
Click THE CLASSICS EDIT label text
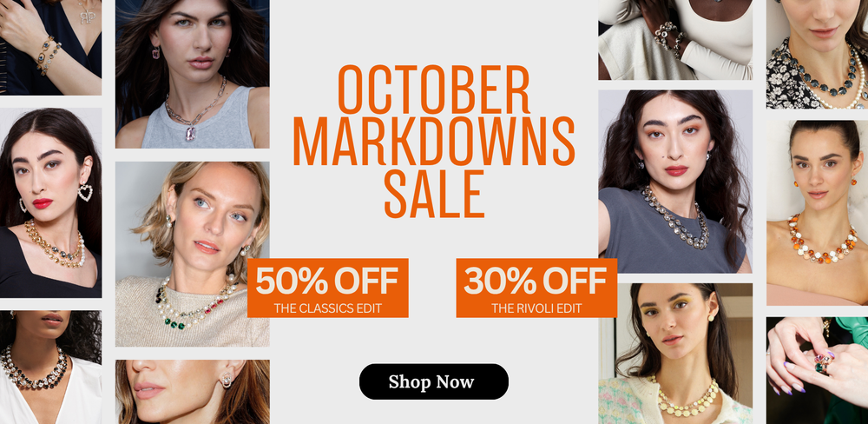pos(328,308)
